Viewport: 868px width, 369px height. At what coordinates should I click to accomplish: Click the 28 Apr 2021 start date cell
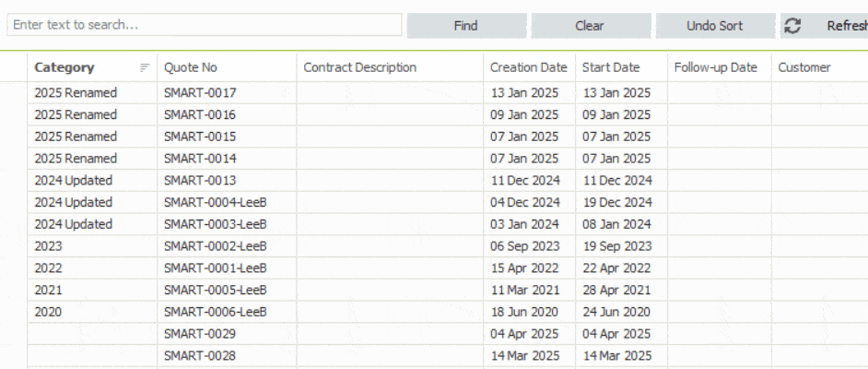[x=616, y=290]
